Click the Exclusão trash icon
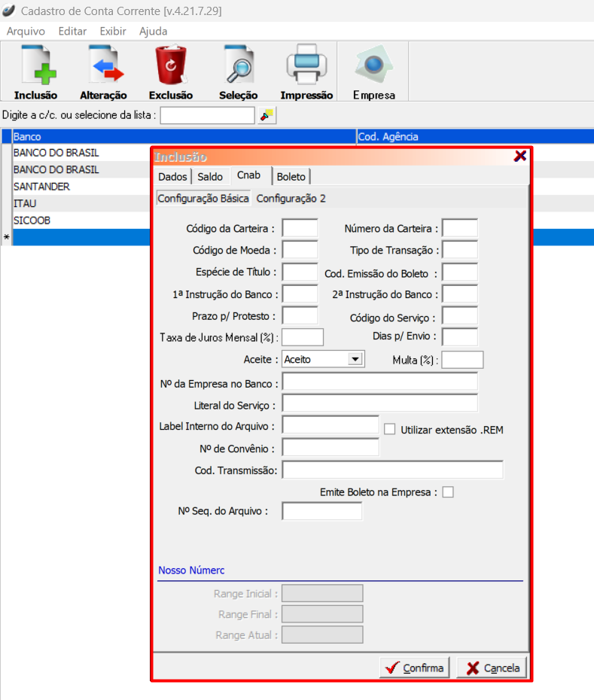 171,65
